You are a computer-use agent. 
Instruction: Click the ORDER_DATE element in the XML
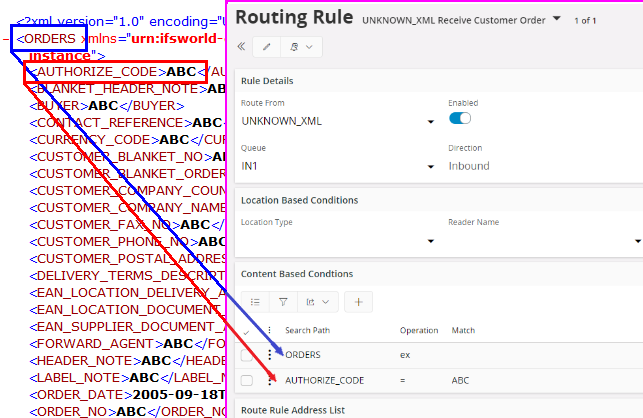tap(127, 395)
